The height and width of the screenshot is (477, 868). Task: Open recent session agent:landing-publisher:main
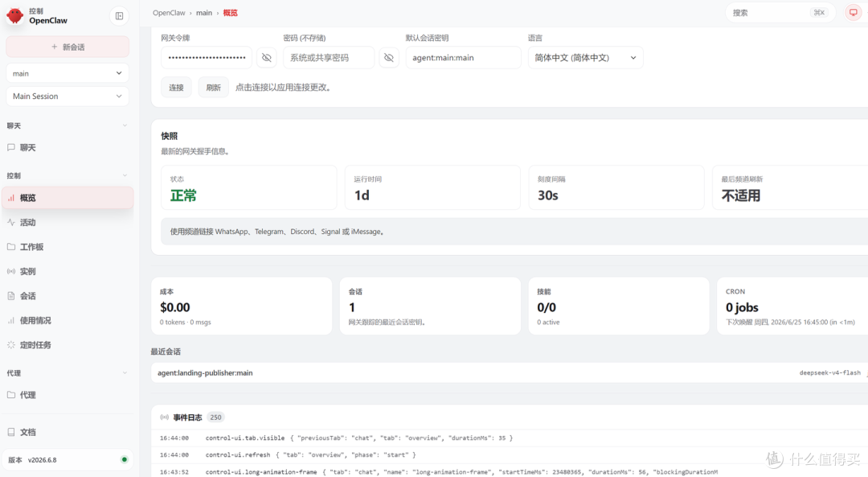[510, 373]
